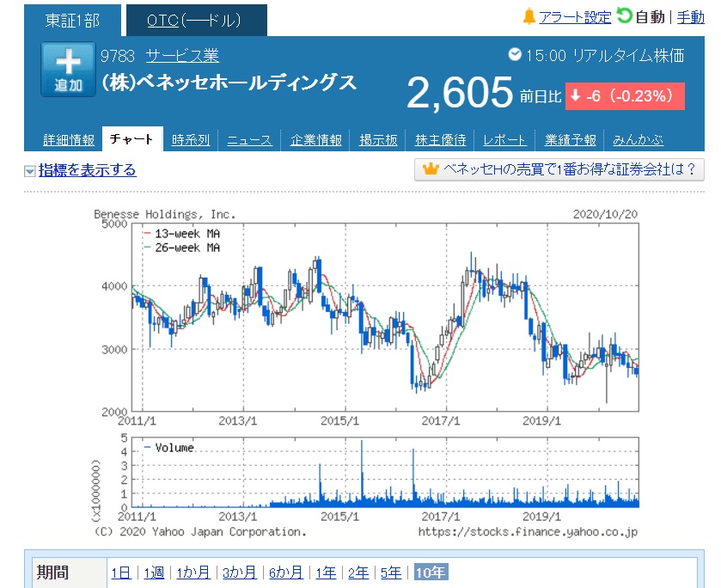Select the 1年 period

(x=326, y=573)
